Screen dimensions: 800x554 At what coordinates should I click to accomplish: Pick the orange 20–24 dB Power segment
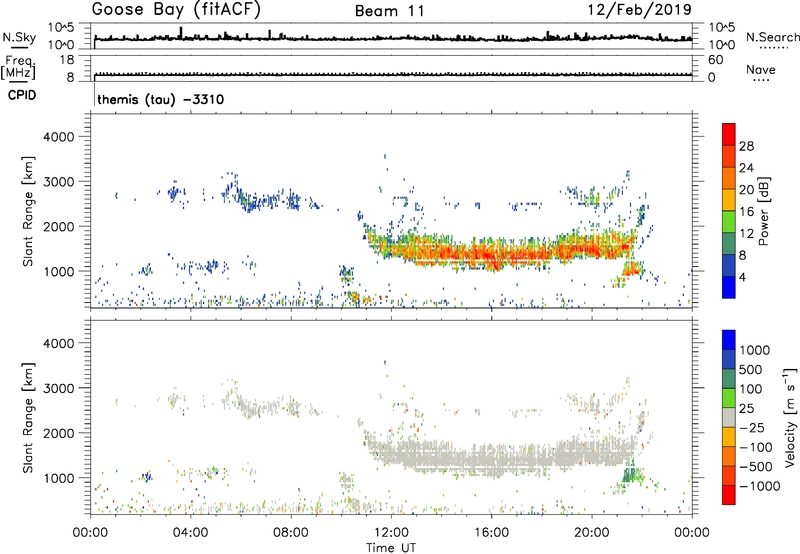(x=729, y=178)
